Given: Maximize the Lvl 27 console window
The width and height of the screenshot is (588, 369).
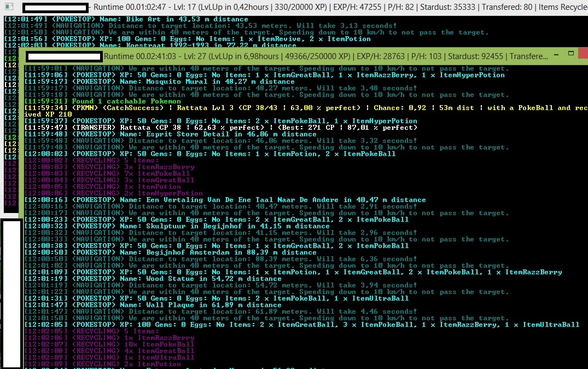Looking at the screenshot, I should pyautogui.click(x=570, y=54).
